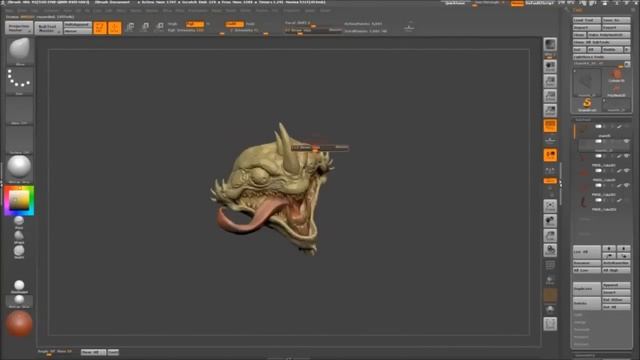640x360 pixels.
Task: Click the Del Other button
Action: [616, 299]
